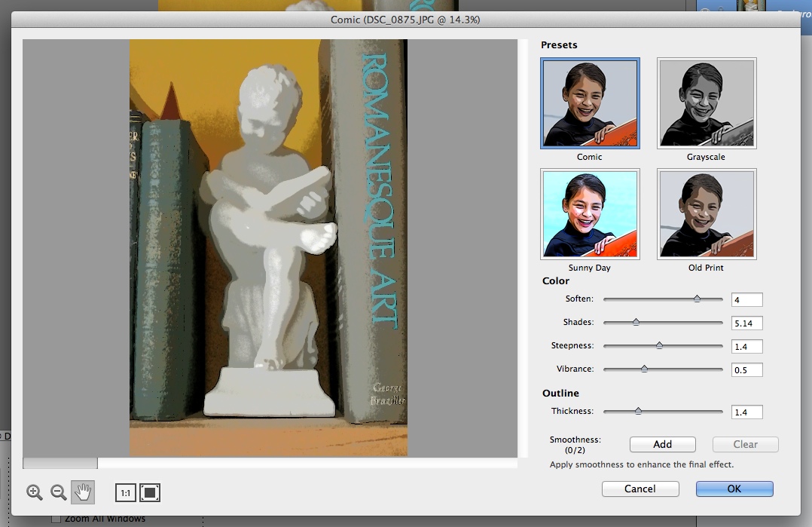This screenshot has height=527, width=812.
Task: Choose the Comic preset thumbnail
Action: click(x=590, y=103)
